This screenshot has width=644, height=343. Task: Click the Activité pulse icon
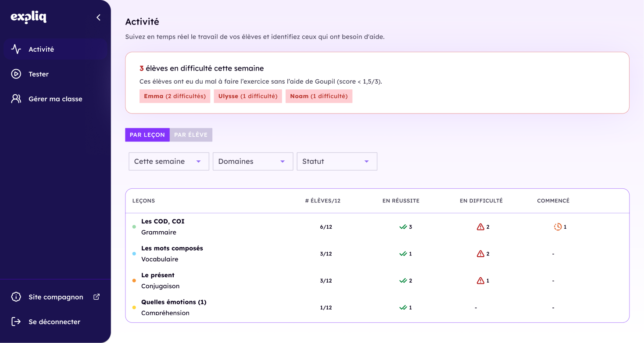(x=16, y=49)
